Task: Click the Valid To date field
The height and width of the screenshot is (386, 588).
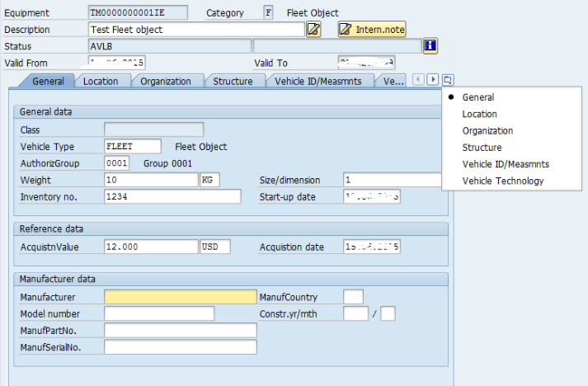Action: [x=366, y=63]
